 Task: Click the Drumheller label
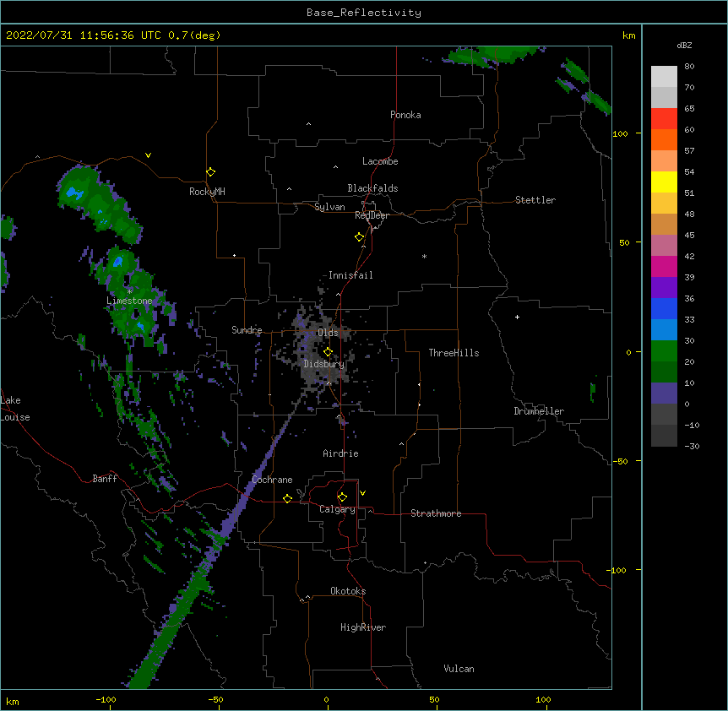539,411
